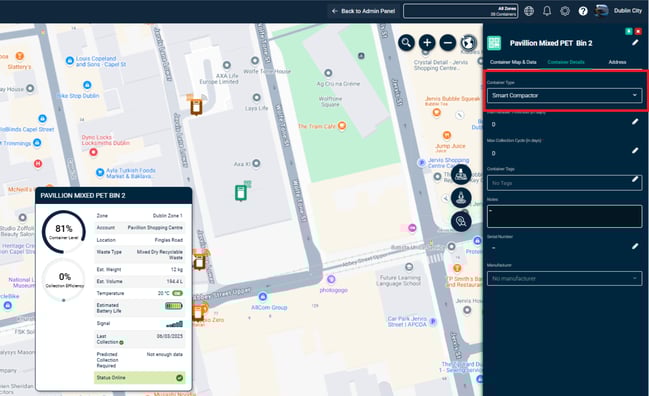Select the green bin marker on the map
The height and width of the screenshot is (396, 649).
coord(241,193)
